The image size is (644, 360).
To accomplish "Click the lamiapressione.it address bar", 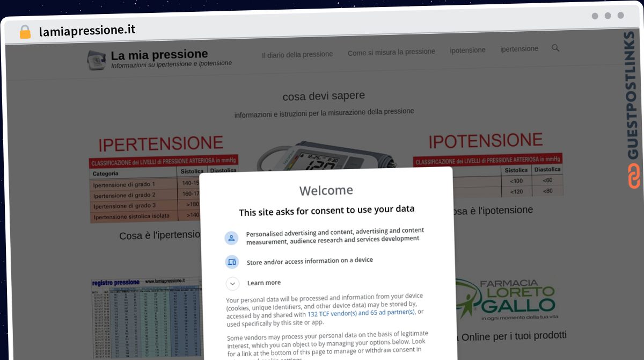I will pos(87,31).
